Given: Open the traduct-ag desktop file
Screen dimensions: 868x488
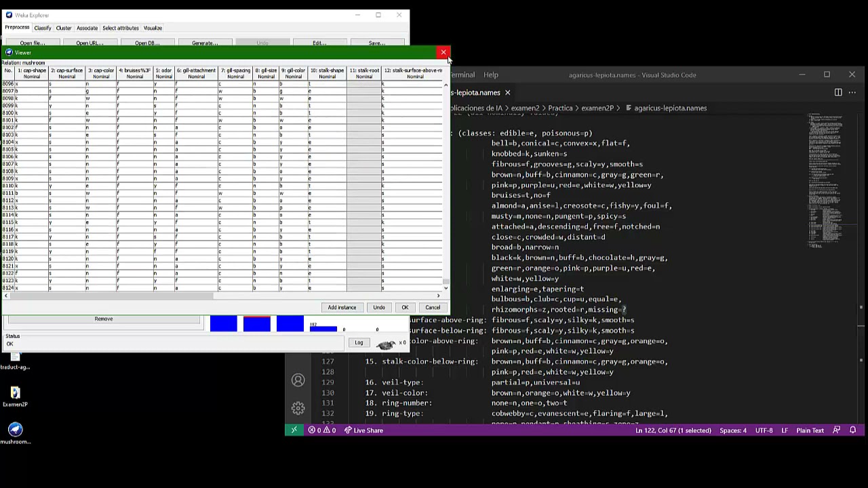Looking at the screenshot, I should click(15, 361).
